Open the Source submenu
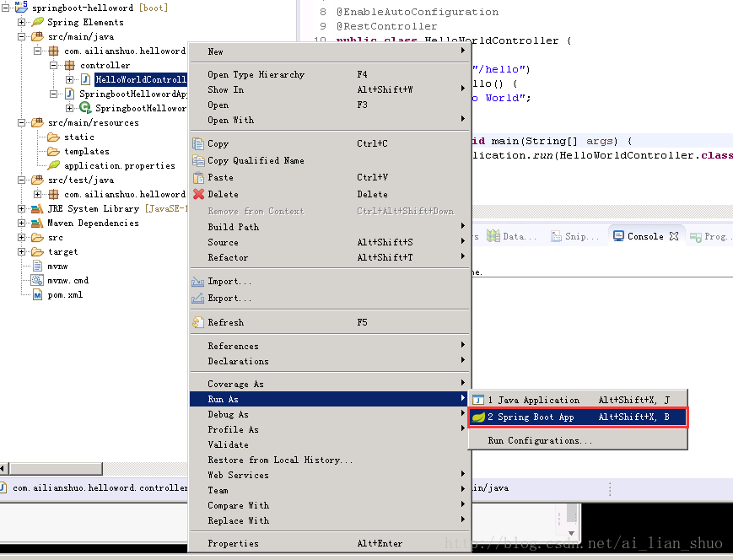This screenshot has width=733, height=560. click(x=330, y=242)
